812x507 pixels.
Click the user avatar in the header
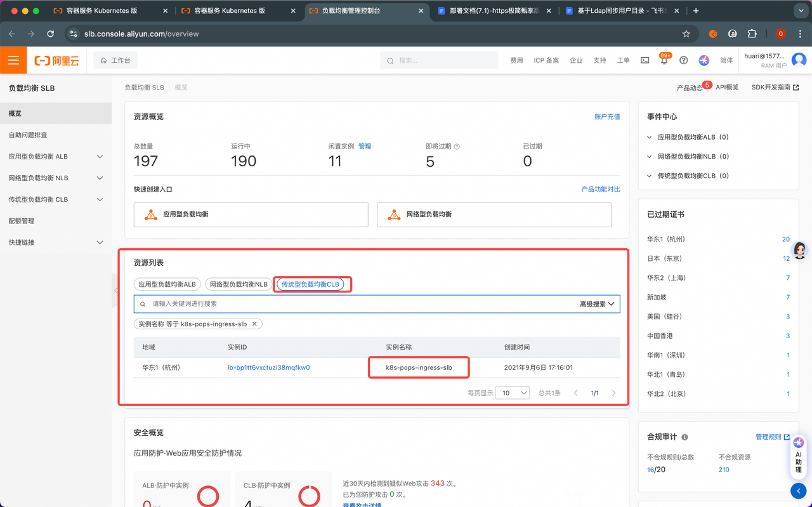799,60
